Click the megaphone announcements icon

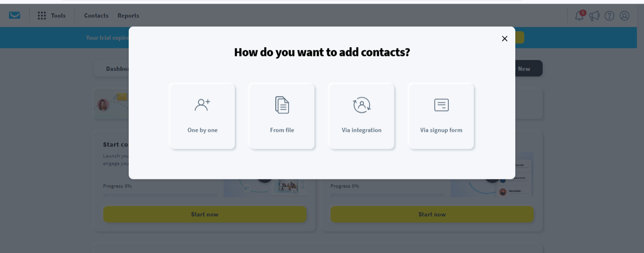594,16
